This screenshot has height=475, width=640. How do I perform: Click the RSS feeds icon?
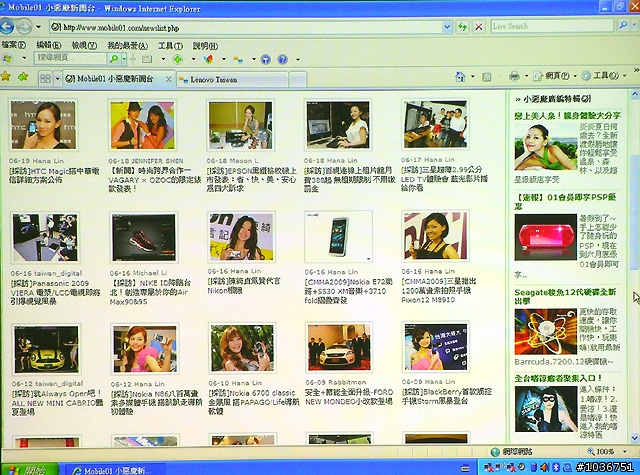487,76
